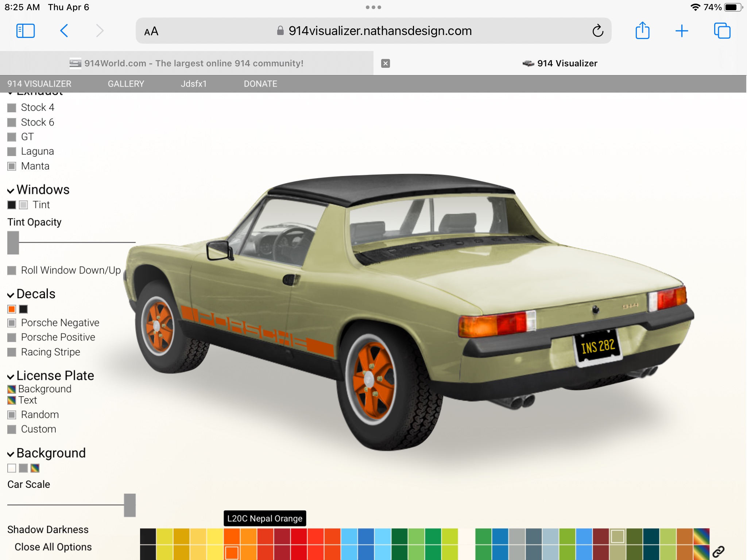Screen dimensions: 747x560
Task: Open a new tab with the plus icon
Action: 681,31
